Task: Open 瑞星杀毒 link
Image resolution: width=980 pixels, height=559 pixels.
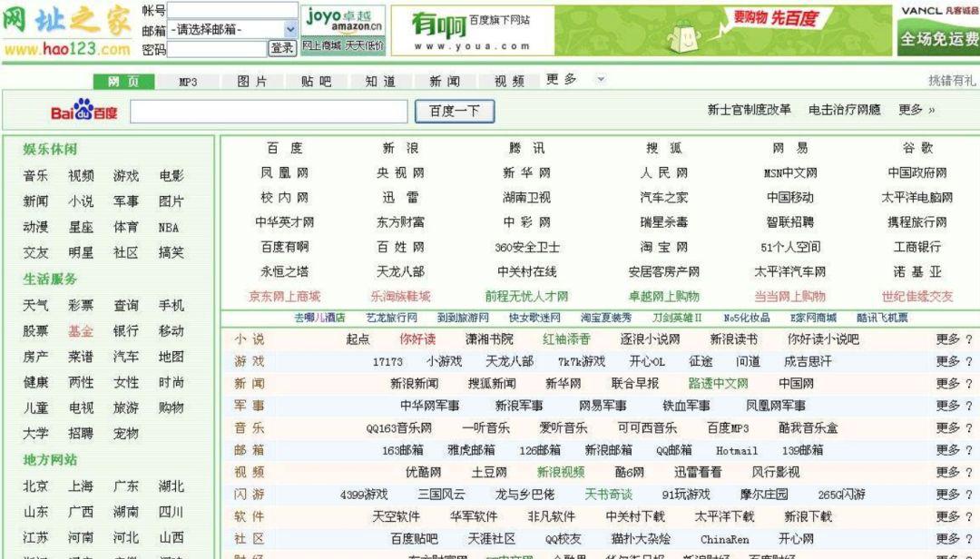Action: (x=663, y=222)
